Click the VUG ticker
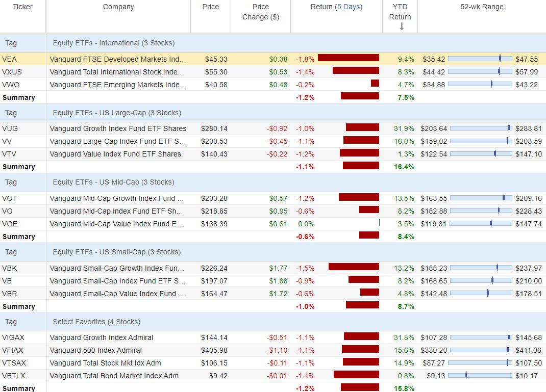The height and width of the screenshot is (392, 546). [10, 128]
